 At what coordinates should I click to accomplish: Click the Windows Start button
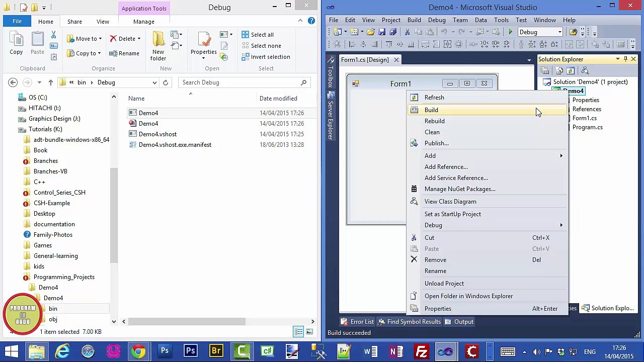point(11,351)
